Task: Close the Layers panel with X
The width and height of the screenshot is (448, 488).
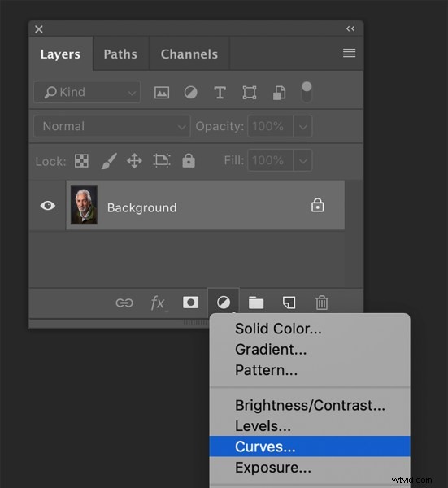Action: (x=39, y=29)
